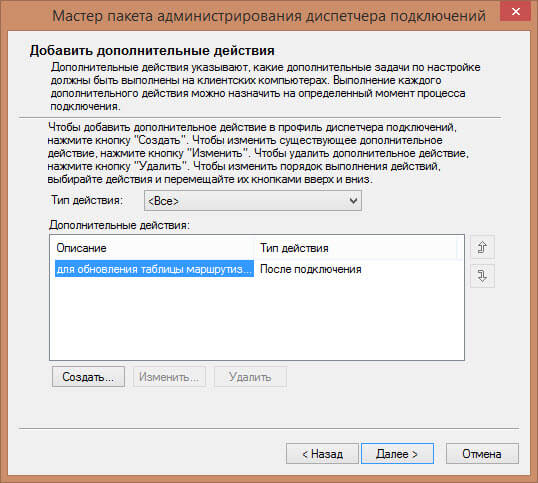The image size is (538, 483).
Task: Click the После подключения cell
Action: 311,269
